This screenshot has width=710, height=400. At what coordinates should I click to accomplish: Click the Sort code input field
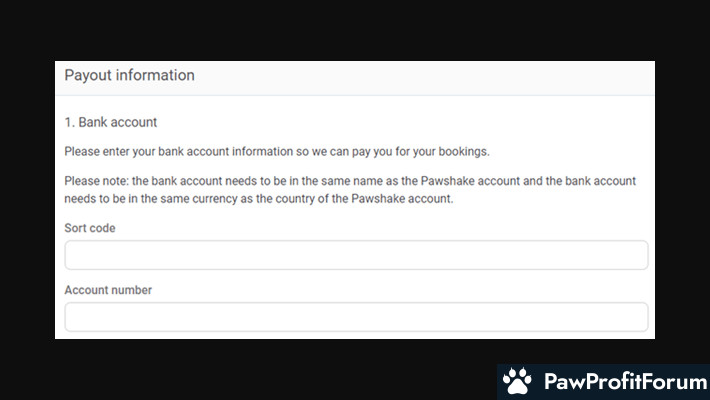click(356, 255)
